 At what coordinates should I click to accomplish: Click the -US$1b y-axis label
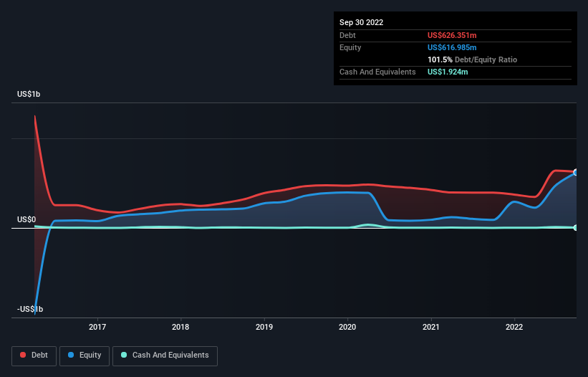coord(30,309)
